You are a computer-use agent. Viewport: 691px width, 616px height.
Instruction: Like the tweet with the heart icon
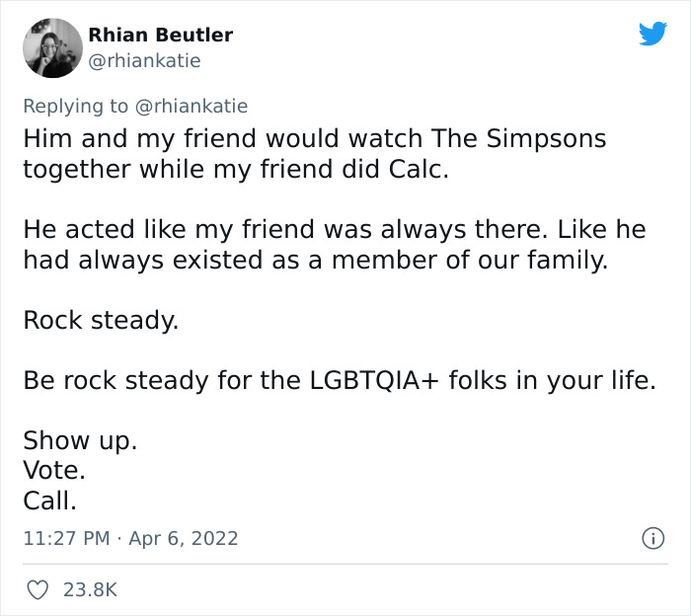click(x=37, y=589)
